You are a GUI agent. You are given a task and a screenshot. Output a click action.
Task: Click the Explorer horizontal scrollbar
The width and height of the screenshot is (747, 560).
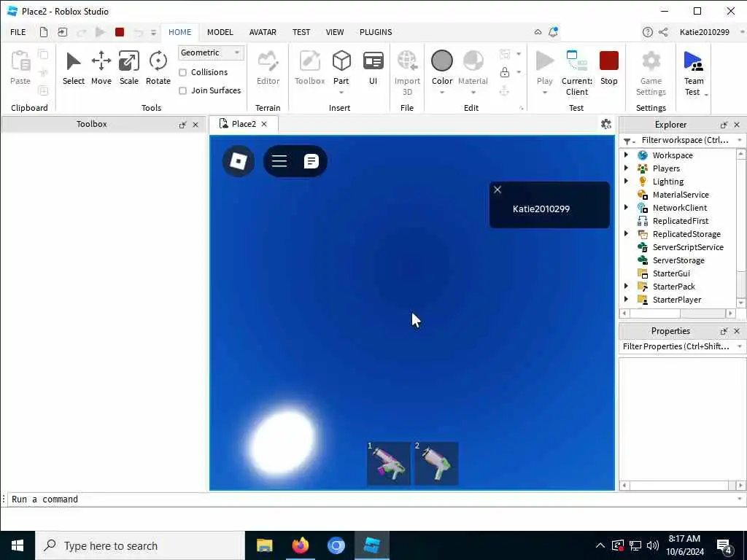pyautogui.click(x=677, y=313)
